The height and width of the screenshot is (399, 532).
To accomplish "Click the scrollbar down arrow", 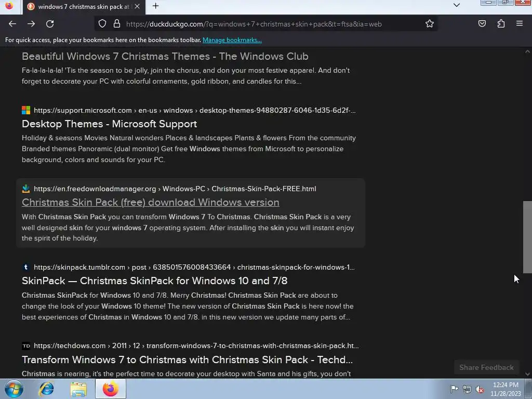I will (x=527, y=374).
